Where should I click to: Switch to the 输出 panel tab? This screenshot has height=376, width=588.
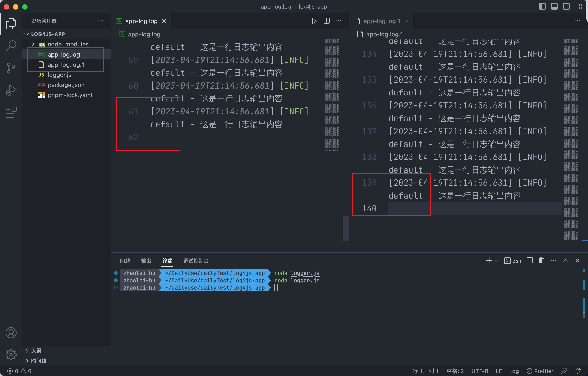146,261
